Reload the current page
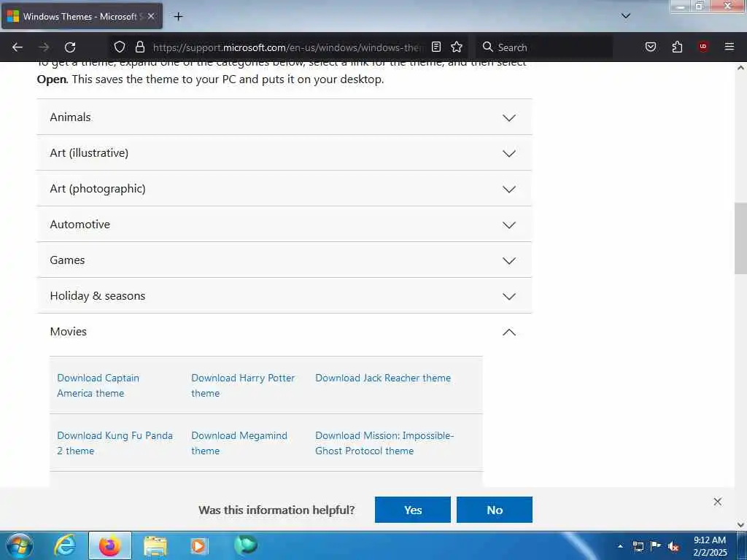The width and height of the screenshot is (747, 560). [70, 47]
